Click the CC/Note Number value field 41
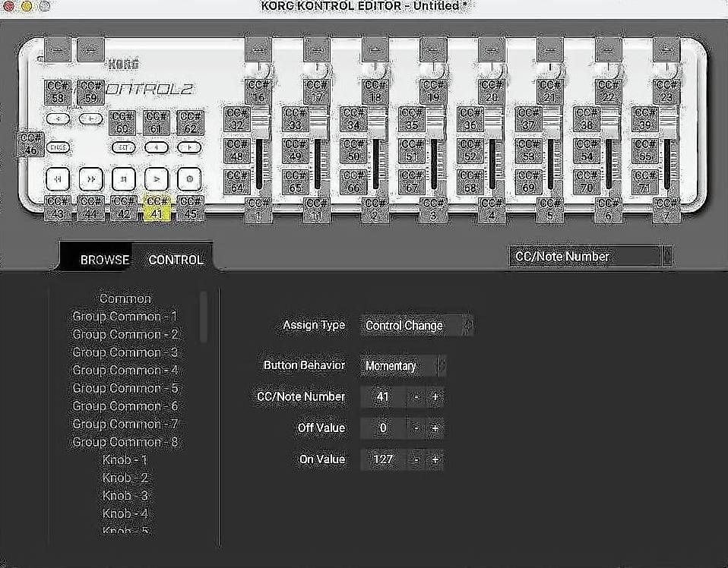The image size is (728, 568). coord(383,396)
